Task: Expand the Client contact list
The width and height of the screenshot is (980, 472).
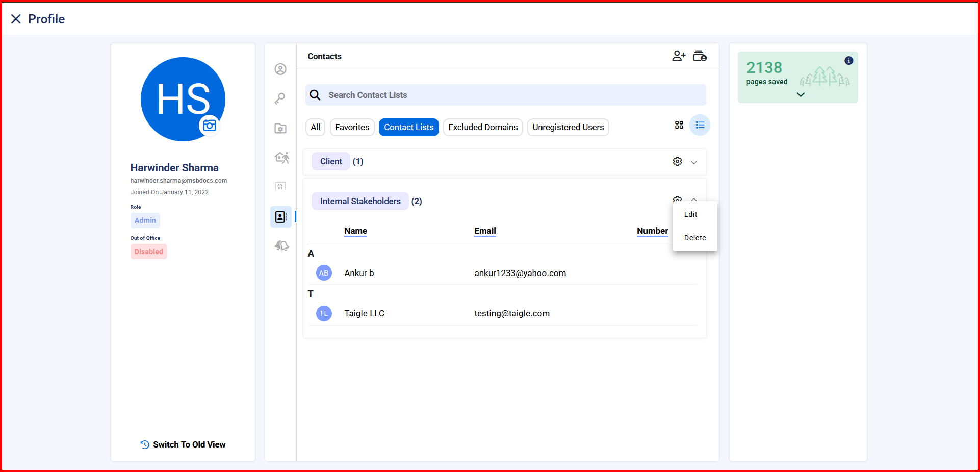Action: [x=694, y=162]
